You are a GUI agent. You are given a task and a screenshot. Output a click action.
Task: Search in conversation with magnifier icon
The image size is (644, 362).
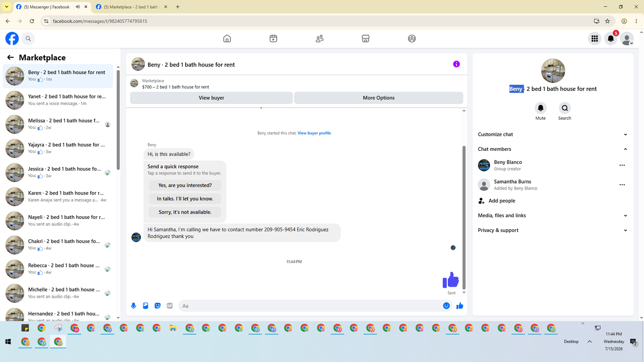click(565, 108)
